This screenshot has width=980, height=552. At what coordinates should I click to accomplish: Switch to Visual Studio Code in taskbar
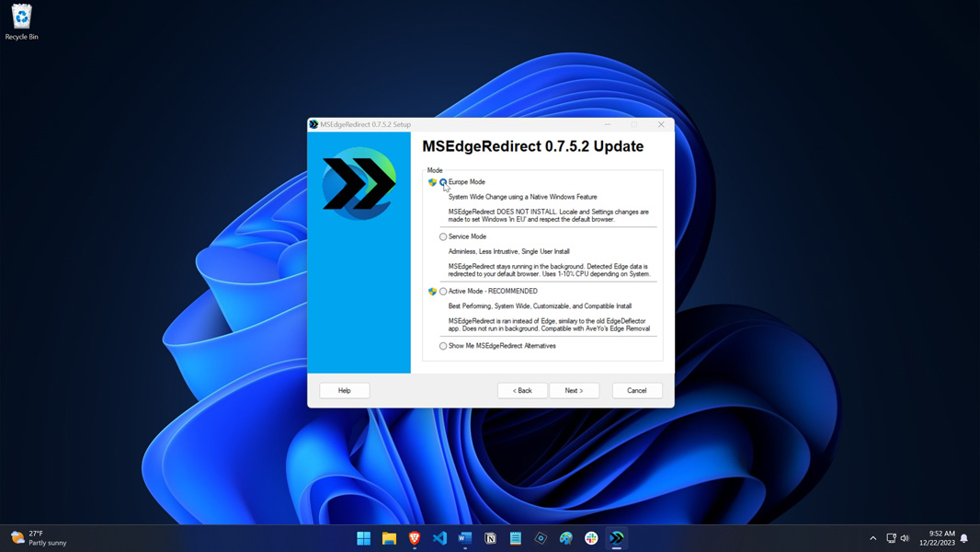439,538
